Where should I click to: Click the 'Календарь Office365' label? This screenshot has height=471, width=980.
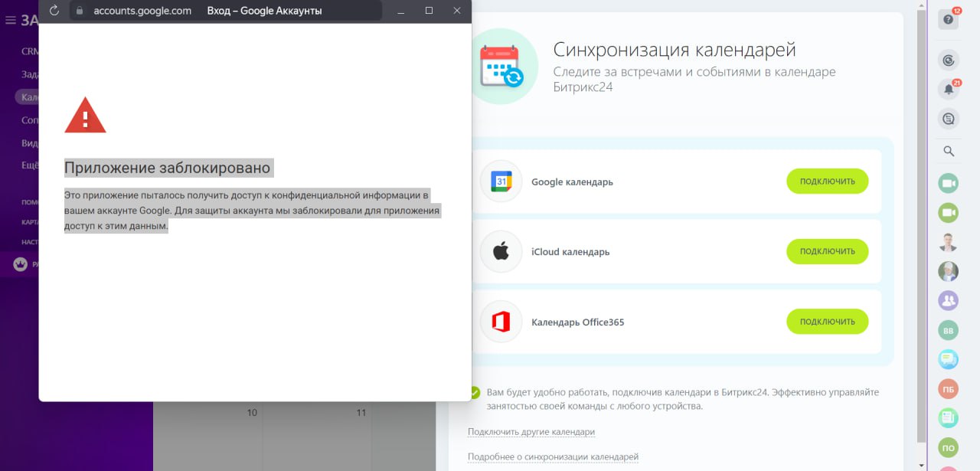point(578,322)
